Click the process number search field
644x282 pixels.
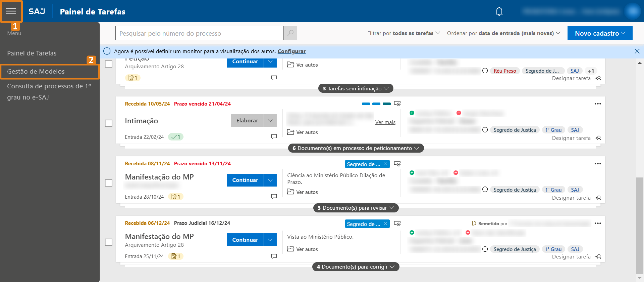coord(199,33)
